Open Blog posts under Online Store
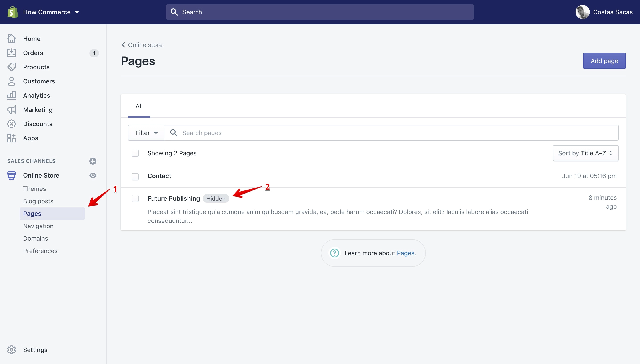This screenshot has width=640, height=364. click(38, 201)
